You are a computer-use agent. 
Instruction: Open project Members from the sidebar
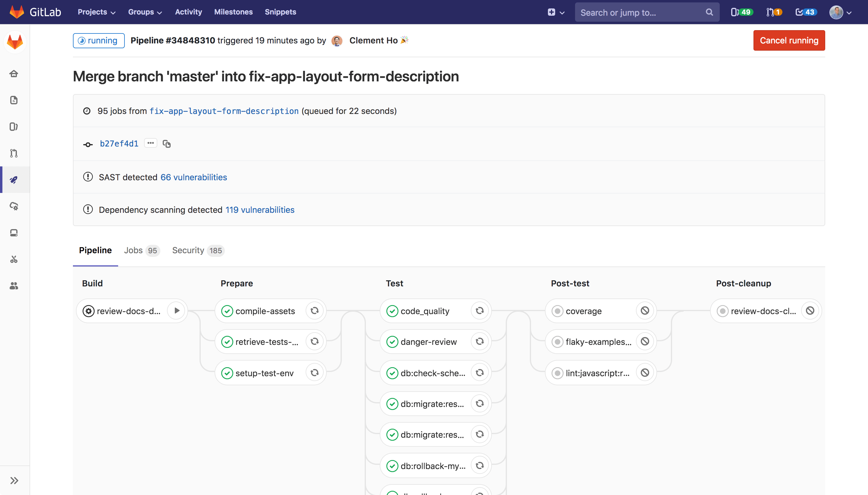click(x=14, y=285)
